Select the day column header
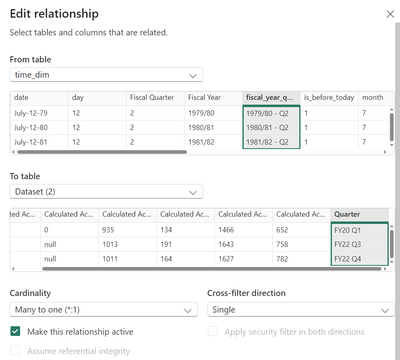The image size is (400, 360). [x=97, y=98]
